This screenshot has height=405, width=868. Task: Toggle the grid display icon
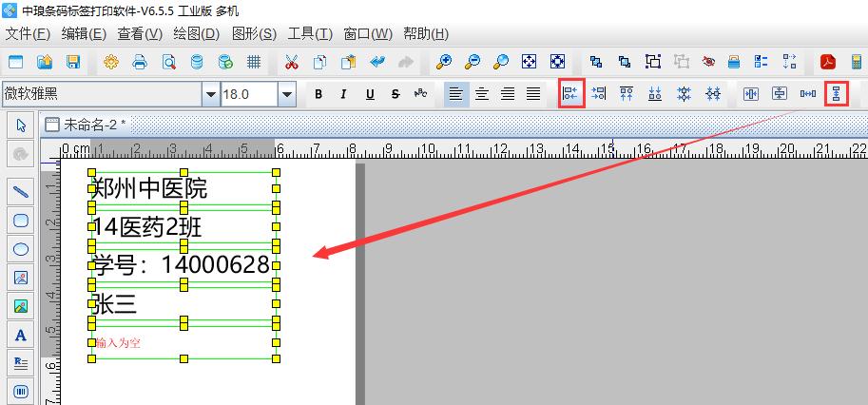point(254,62)
